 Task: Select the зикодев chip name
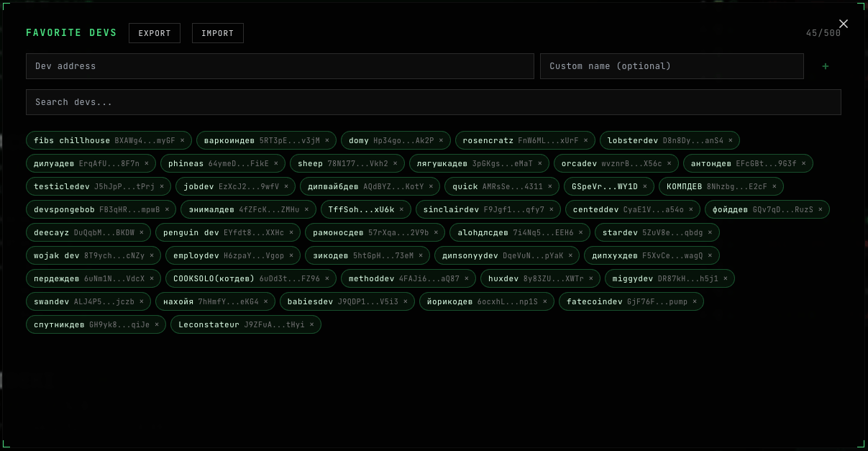click(330, 255)
